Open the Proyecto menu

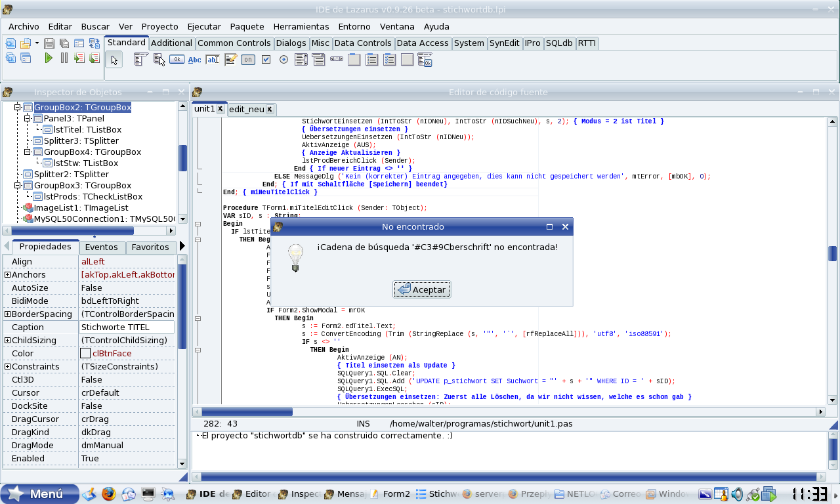pyautogui.click(x=159, y=27)
